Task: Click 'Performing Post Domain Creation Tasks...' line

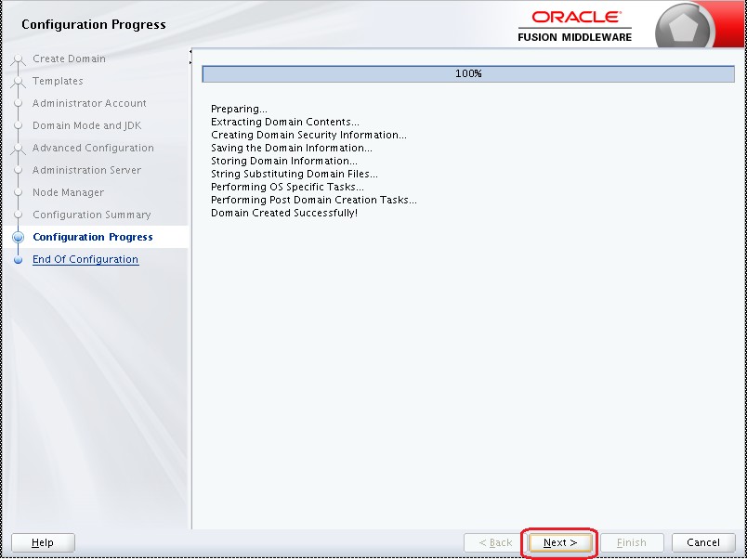Action: tap(314, 200)
